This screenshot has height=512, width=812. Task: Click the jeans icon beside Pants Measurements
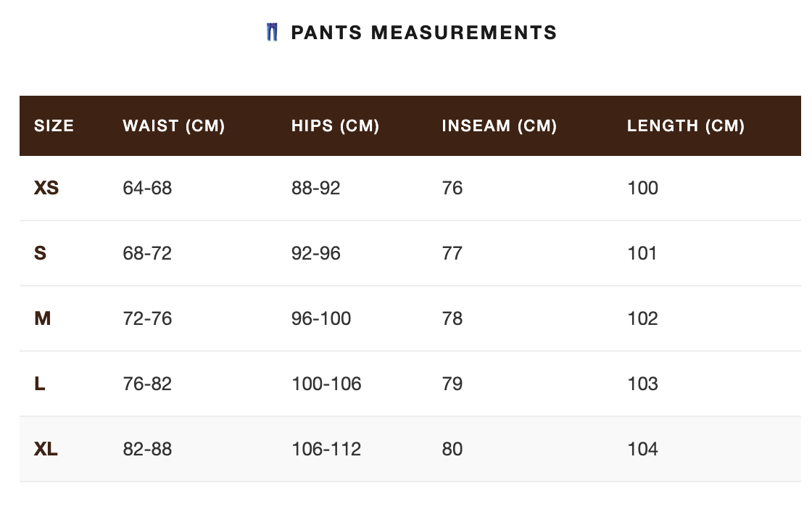pyautogui.click(x=272, y=33)
